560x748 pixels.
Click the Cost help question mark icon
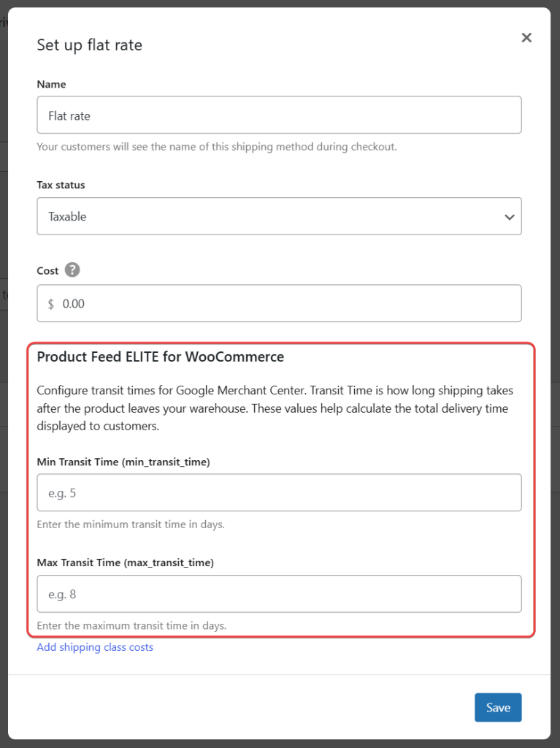(73, 270)
